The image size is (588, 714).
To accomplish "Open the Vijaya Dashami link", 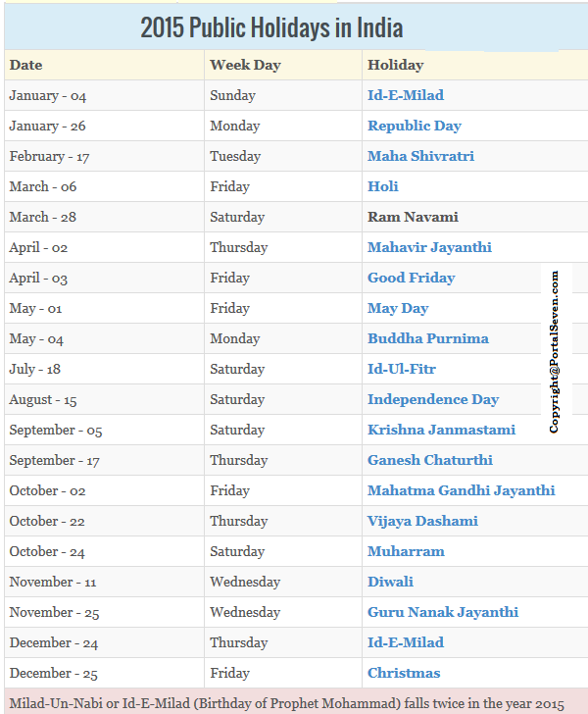I will click(x=422, y=522).
